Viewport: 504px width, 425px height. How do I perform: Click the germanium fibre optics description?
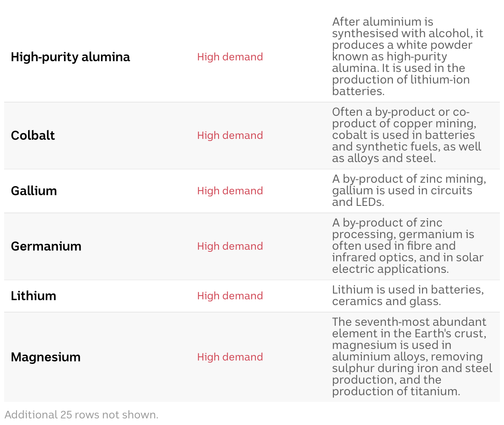[x=407, y=246]
